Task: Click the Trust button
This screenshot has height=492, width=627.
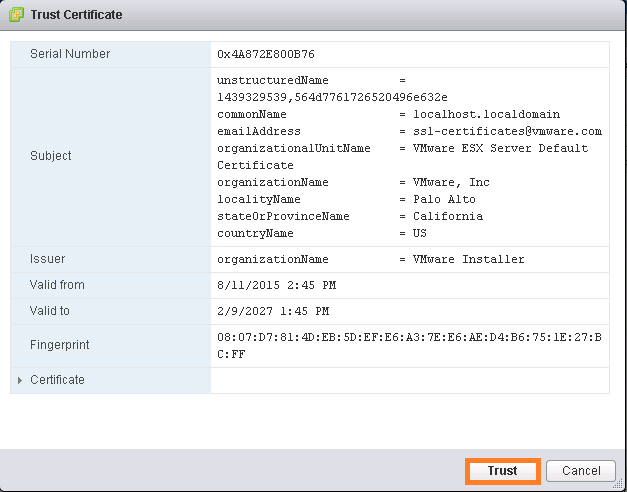Action: [503, 471]
